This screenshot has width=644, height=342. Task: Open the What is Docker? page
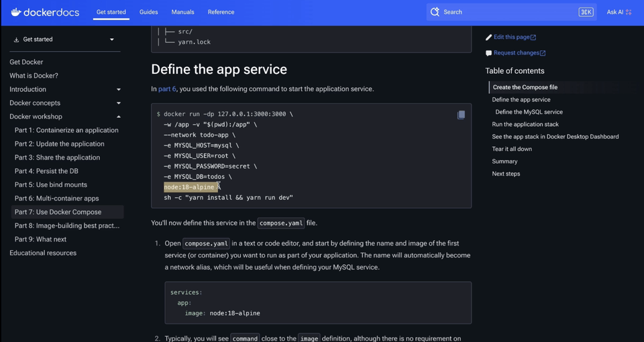tap(34, 76)
